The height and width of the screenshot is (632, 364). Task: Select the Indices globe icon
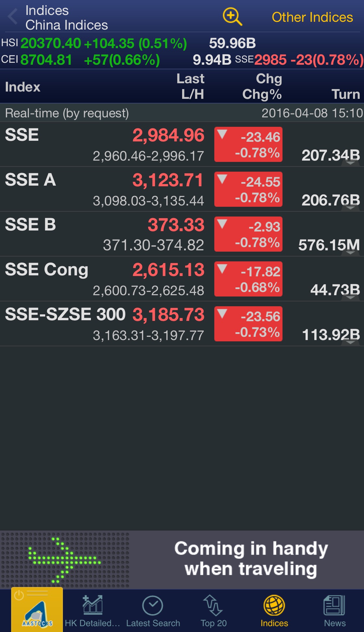pos(274,605)
